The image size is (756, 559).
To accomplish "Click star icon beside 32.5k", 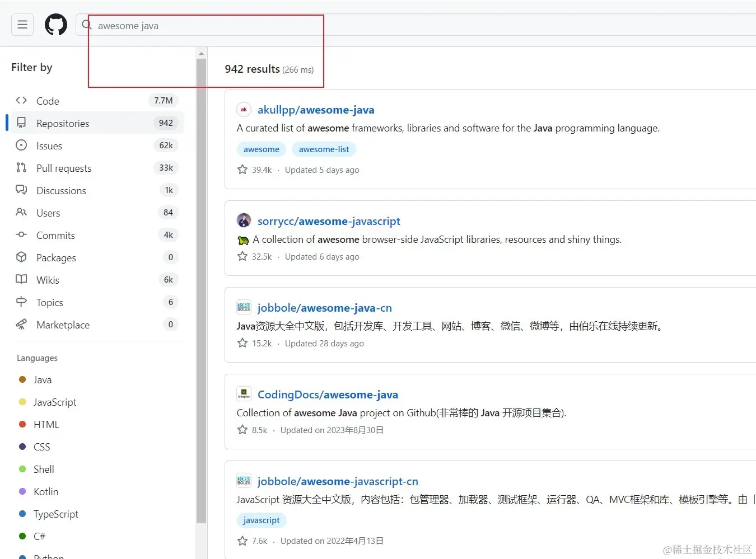I will [242, 256].
